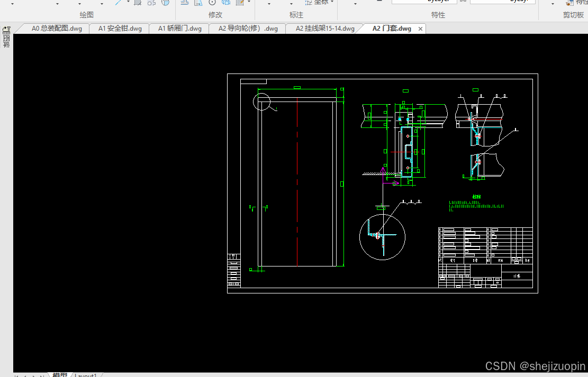Expand the 修改 ribbon panel title

215,15
